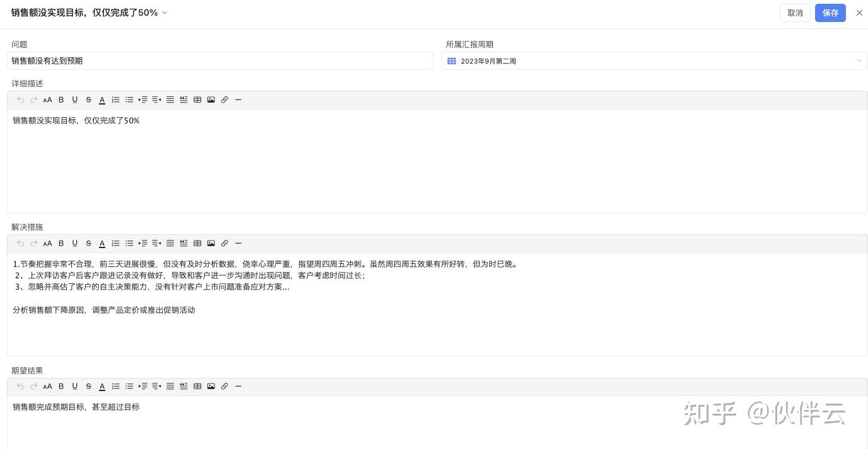The width and height of the screenshot is (868, 449).
Task: Insert bullet list in 期望结果 editor
Action: [x=129, y=386]
